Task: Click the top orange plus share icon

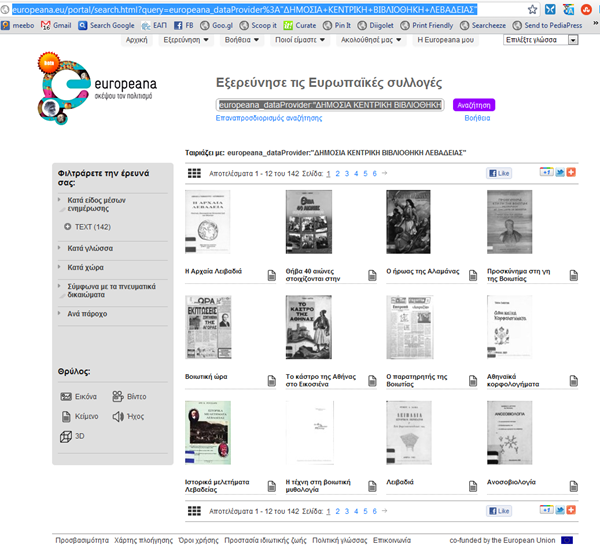Action: [x=571, y=172]
